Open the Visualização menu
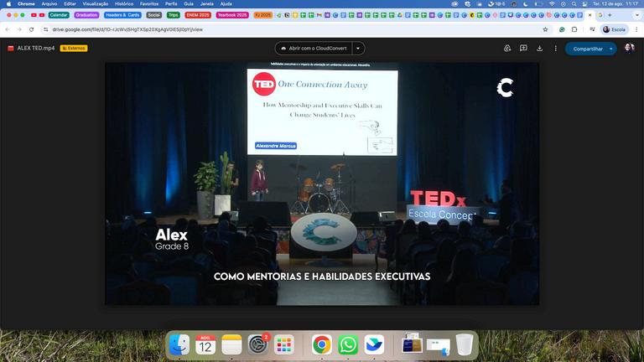The width and height of the screenshot is (644, 362). [96, 3]
